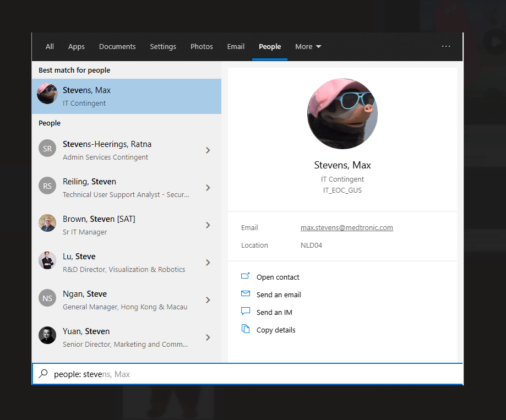Click the Send an IM chat icon
Viewport: 506px width, 420px height.
[246, 312]
